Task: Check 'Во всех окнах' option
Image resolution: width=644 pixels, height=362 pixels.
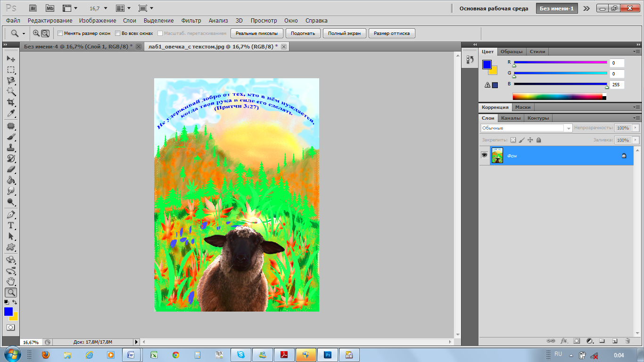Action: coord(118,33)
